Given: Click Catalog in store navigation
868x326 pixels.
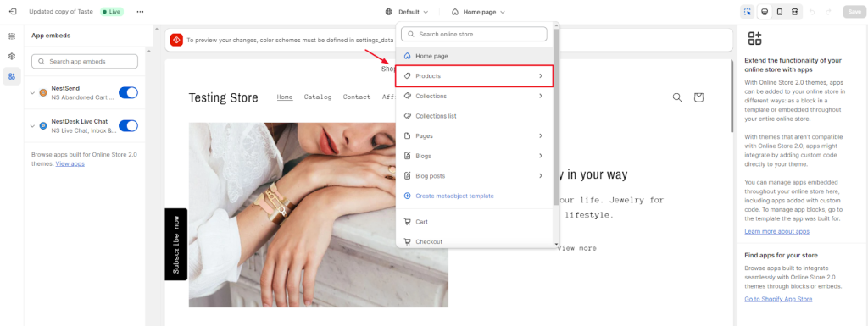Looking at the screenshot, I should pos(318,97).
